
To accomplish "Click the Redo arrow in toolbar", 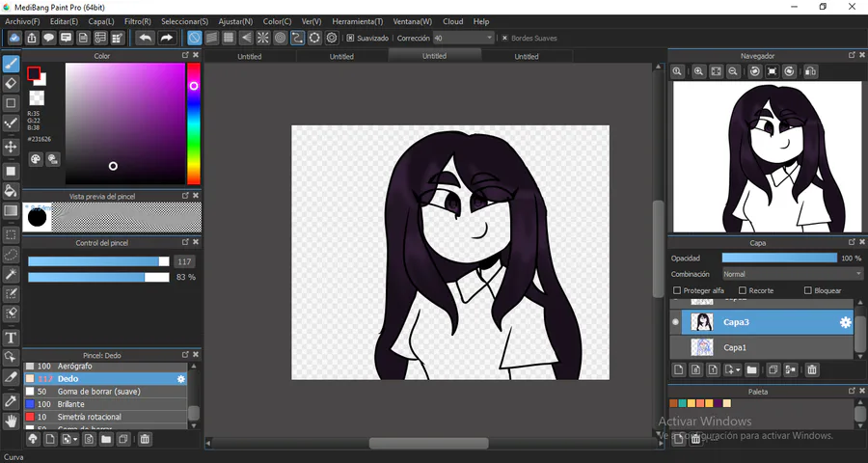I will tap(166, 38).
